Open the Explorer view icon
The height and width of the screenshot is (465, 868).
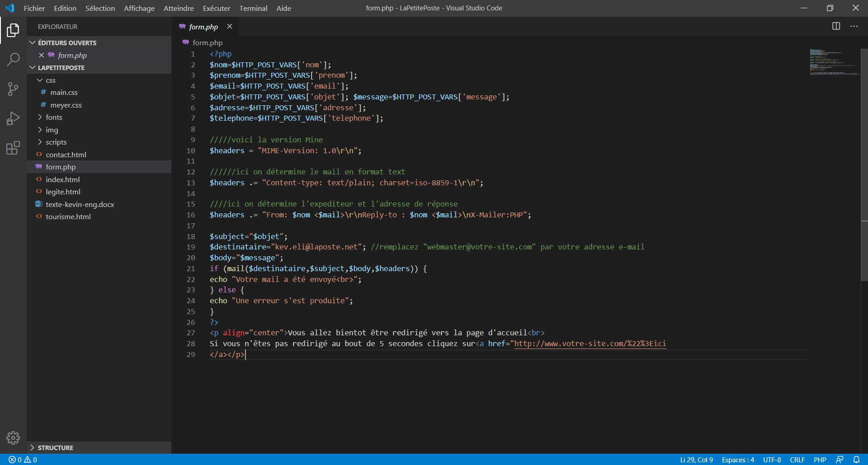point(13,30)
